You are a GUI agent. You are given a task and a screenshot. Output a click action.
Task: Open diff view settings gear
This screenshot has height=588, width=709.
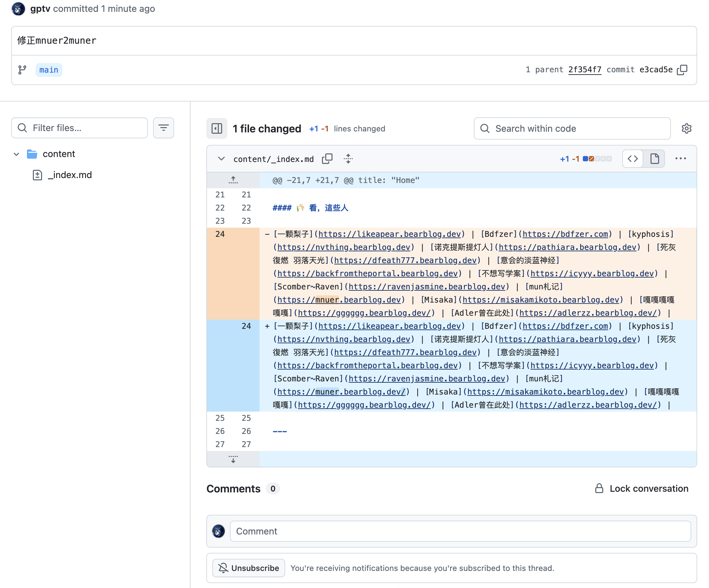click(686, 128)
